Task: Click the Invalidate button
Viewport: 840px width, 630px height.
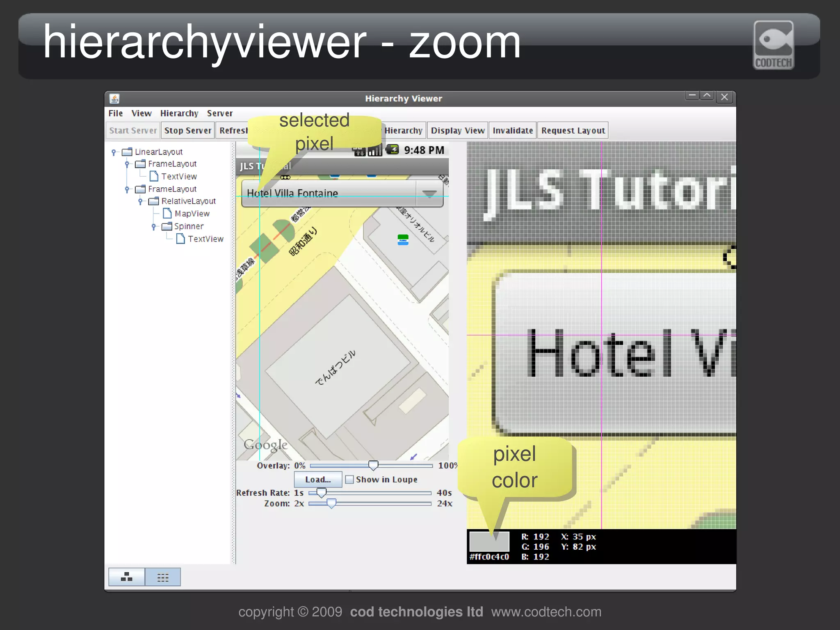Action: pyautogui.click(x=513, y=130)
